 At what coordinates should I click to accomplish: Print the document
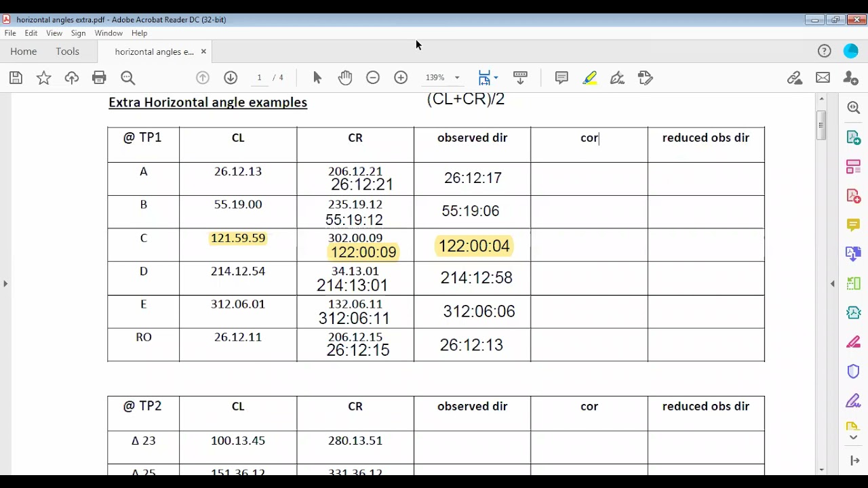99,78
